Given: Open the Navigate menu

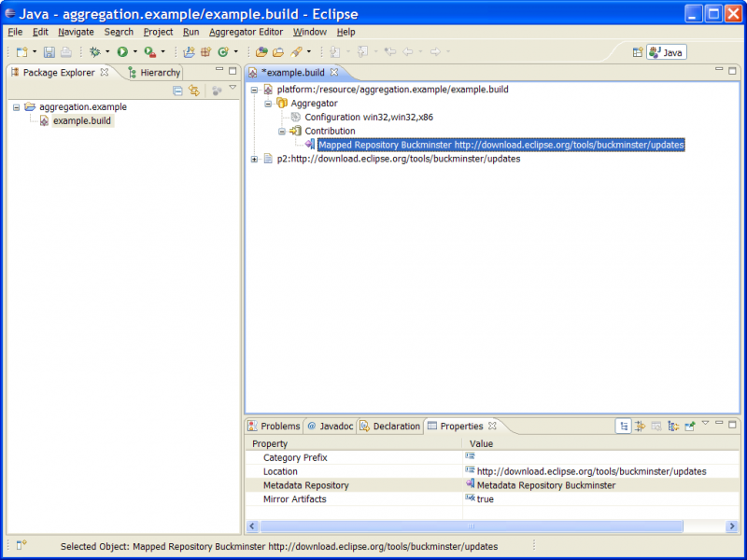Looking at the screenshot, I should pos(76,32).
